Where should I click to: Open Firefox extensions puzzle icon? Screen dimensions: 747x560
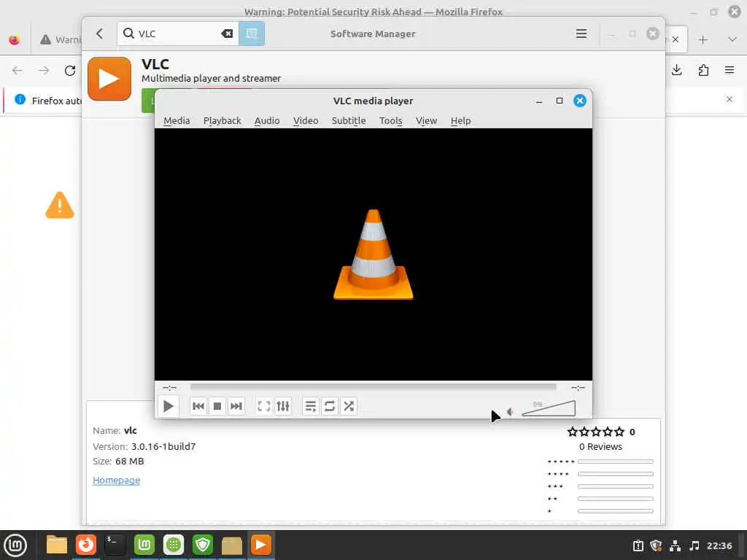coord(703,71)
